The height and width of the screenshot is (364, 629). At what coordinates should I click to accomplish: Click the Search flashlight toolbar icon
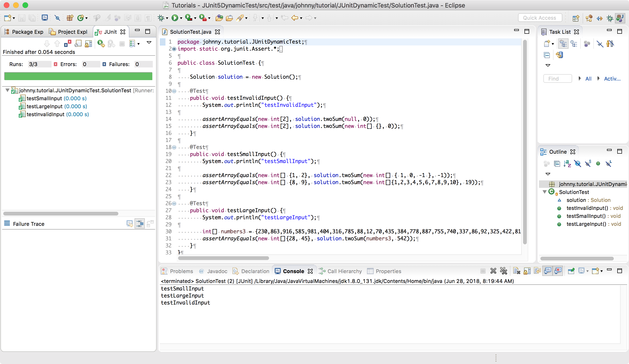[x=240, y=18]
